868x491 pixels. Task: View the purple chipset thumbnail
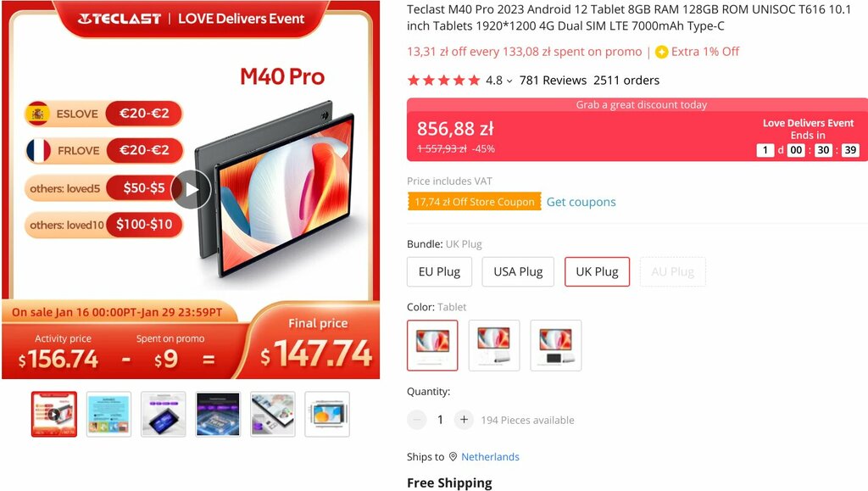click(218, 414)
